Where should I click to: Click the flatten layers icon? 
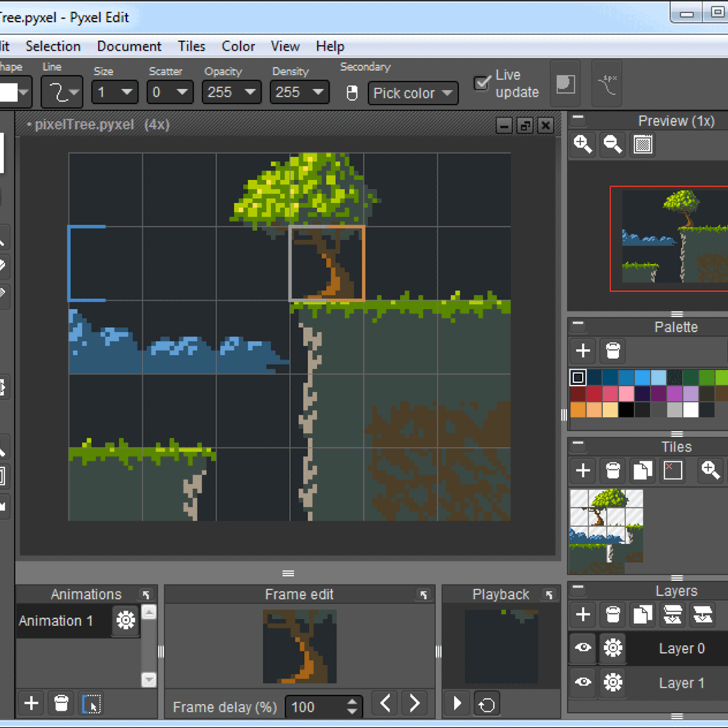(x=703, y=615)
